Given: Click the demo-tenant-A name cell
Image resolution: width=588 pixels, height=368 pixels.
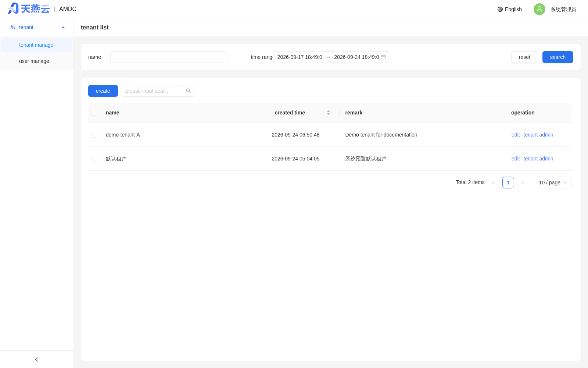Looking at the screenshot, I should (x=123, y=135).
